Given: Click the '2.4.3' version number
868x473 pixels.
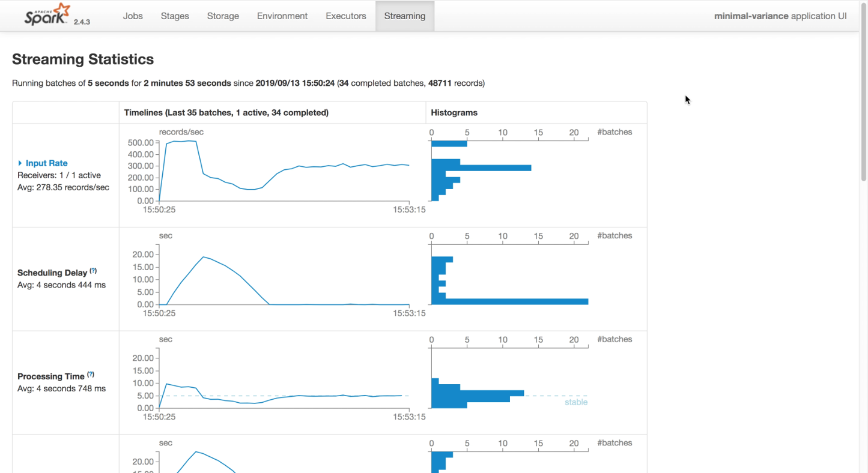Looking at the screenshot, I should pyautogui.click(x=82, y=22).
